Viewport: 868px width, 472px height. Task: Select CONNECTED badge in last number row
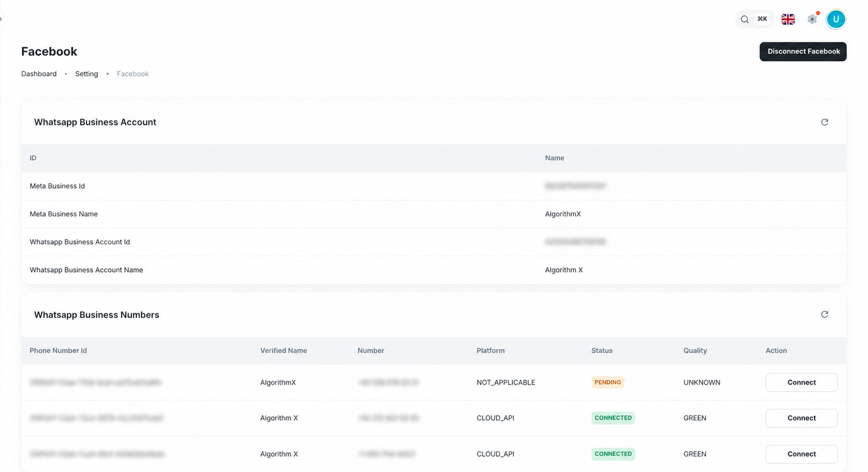pyautogui.click(x=613, y=454)
